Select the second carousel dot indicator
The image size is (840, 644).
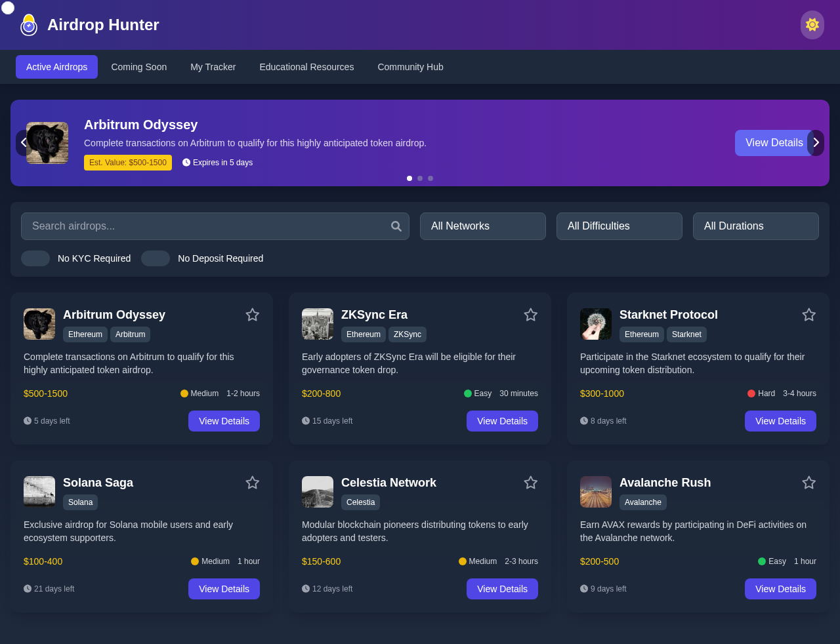click(419, 178)
